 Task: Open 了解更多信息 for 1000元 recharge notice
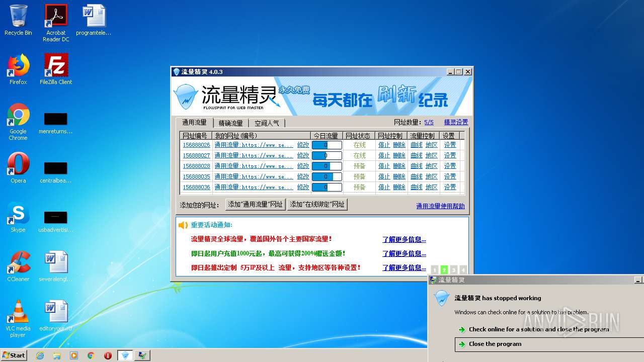coord(404,253)
